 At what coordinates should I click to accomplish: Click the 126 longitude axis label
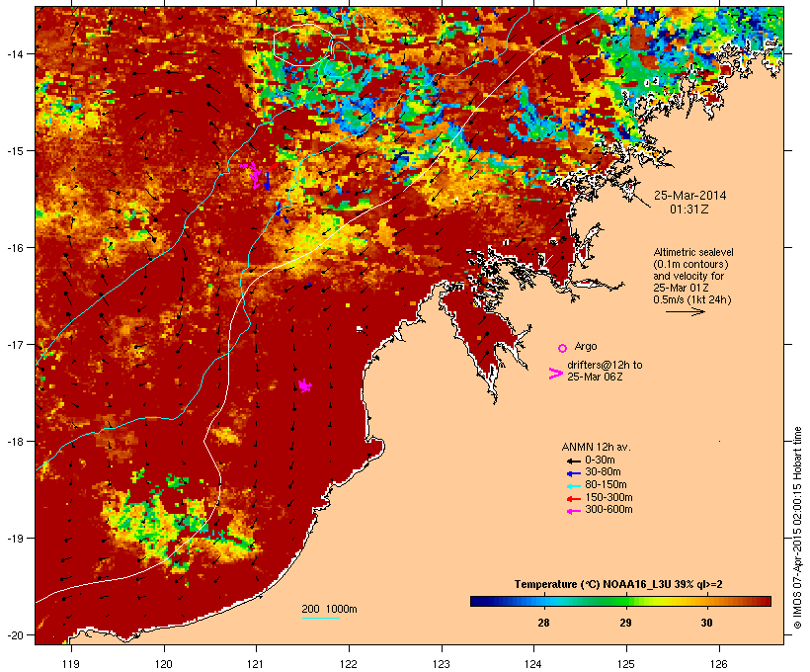[x=718, y=664]
